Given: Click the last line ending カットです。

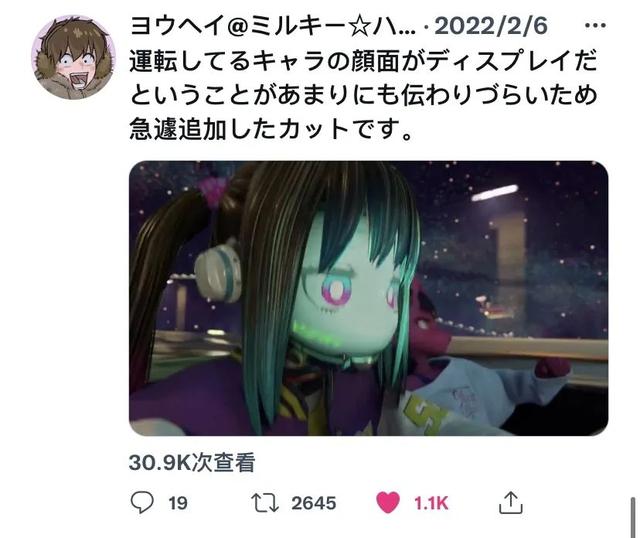Looking at the screenshot, I should 270,130.
